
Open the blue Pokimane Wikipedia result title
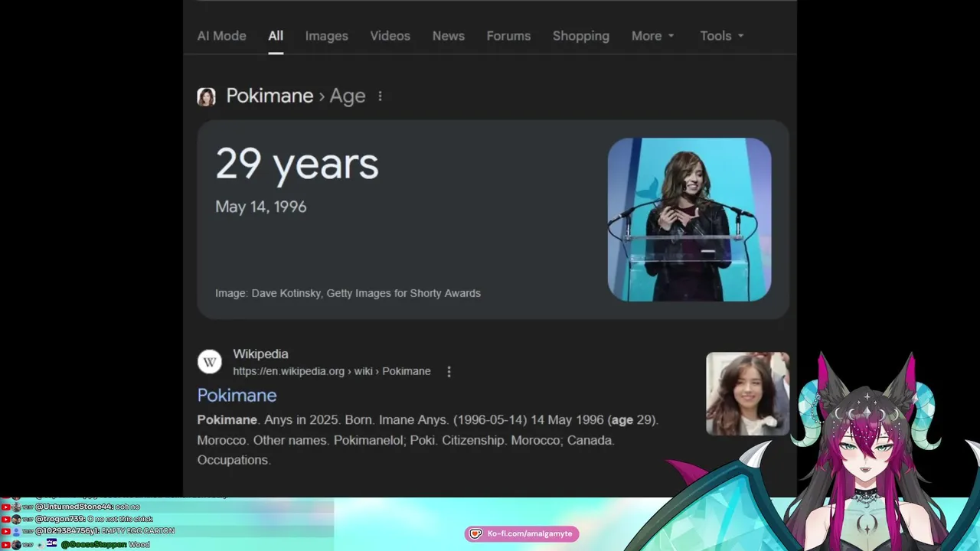click(x=237, y=395)
